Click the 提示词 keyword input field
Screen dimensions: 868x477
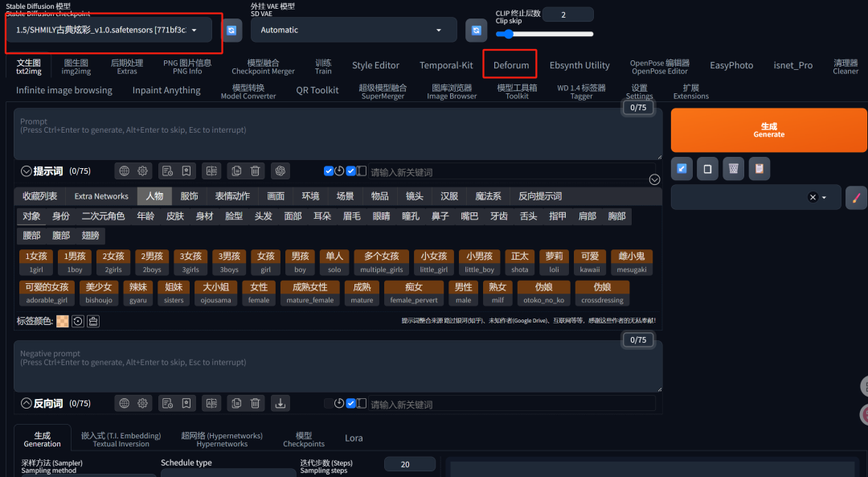point(511,172)
